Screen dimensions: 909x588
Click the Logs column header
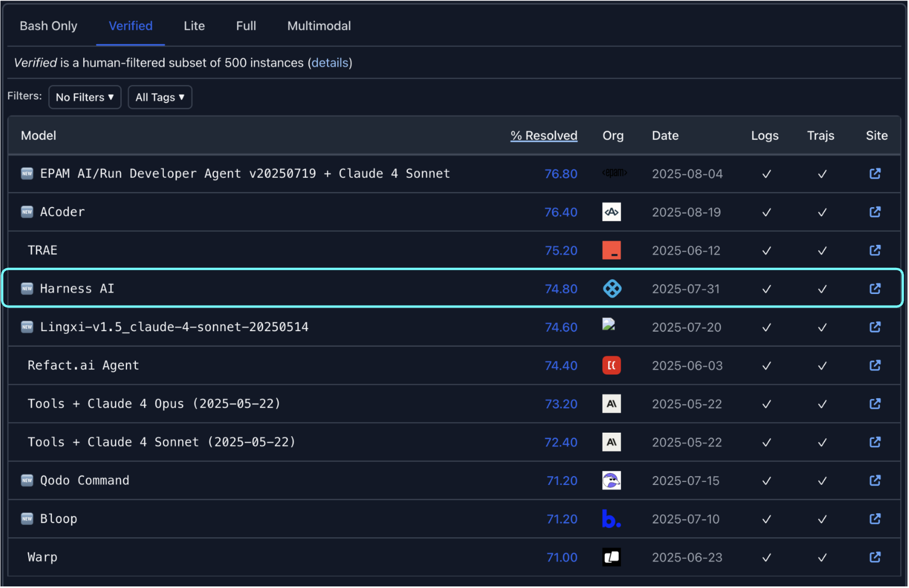coord(765,135)
